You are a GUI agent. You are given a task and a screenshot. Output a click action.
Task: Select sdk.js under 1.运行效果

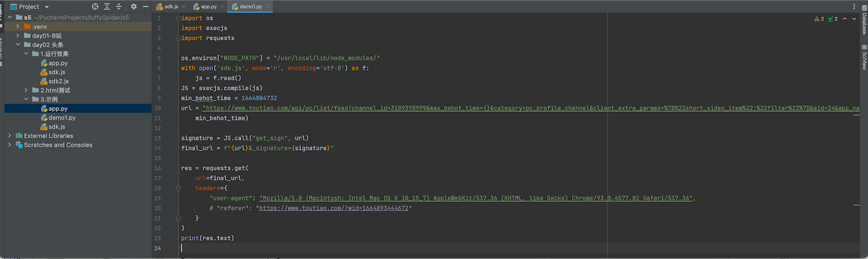click(x=56, y=72)
